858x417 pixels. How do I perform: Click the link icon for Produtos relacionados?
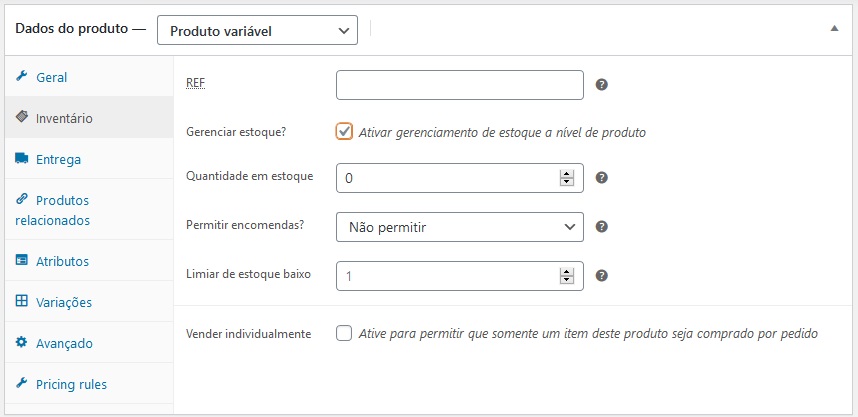pyautogui.click(x=21, y=199)
